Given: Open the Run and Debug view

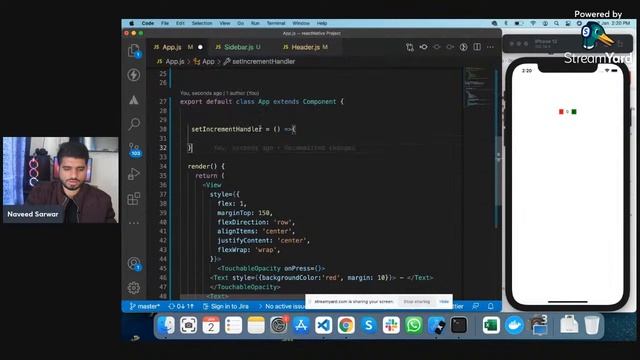Looking at the screenshot, I should [x=134, y=174].
